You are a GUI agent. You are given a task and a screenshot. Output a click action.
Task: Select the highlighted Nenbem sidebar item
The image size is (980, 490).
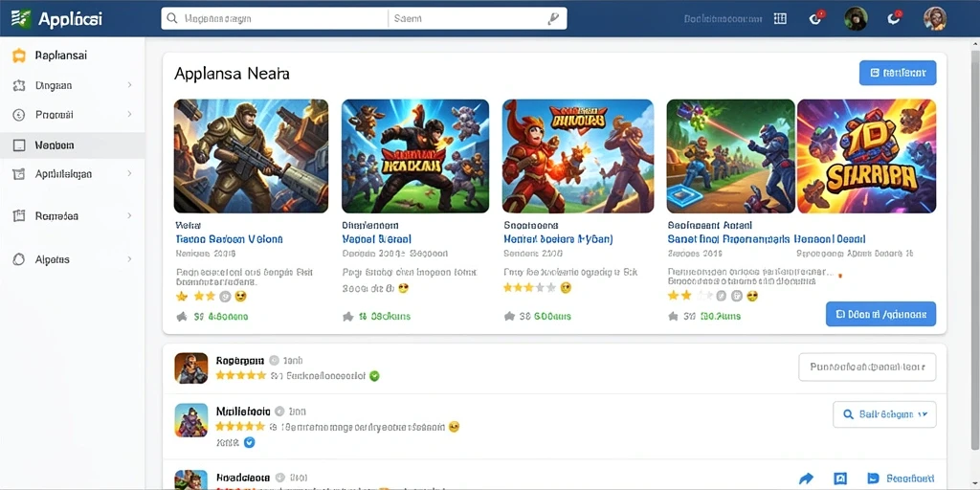click(x=73, y=145)
